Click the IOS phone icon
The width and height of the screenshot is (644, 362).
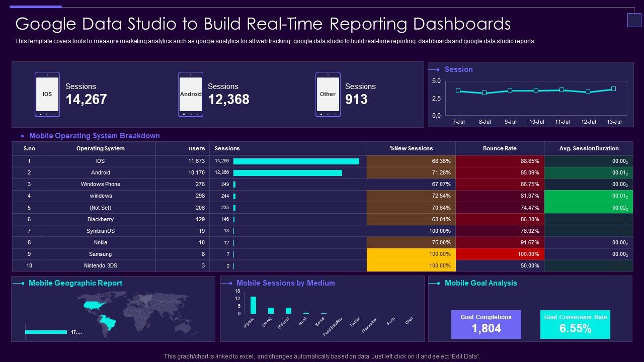[47, 95]
